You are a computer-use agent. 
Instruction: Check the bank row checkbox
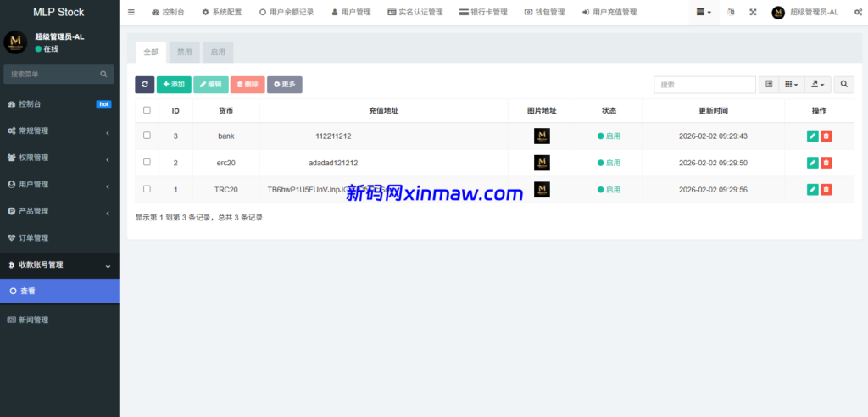[147, 135]
